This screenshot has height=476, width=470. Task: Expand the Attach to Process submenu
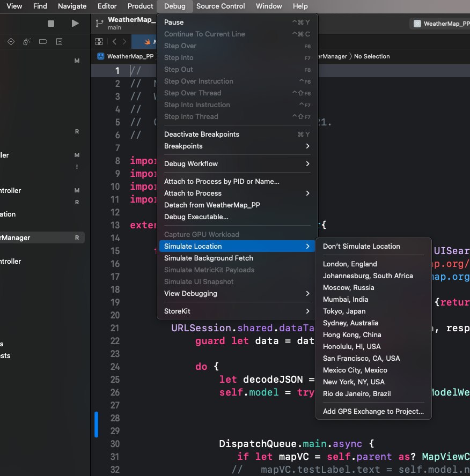point(237,193)
